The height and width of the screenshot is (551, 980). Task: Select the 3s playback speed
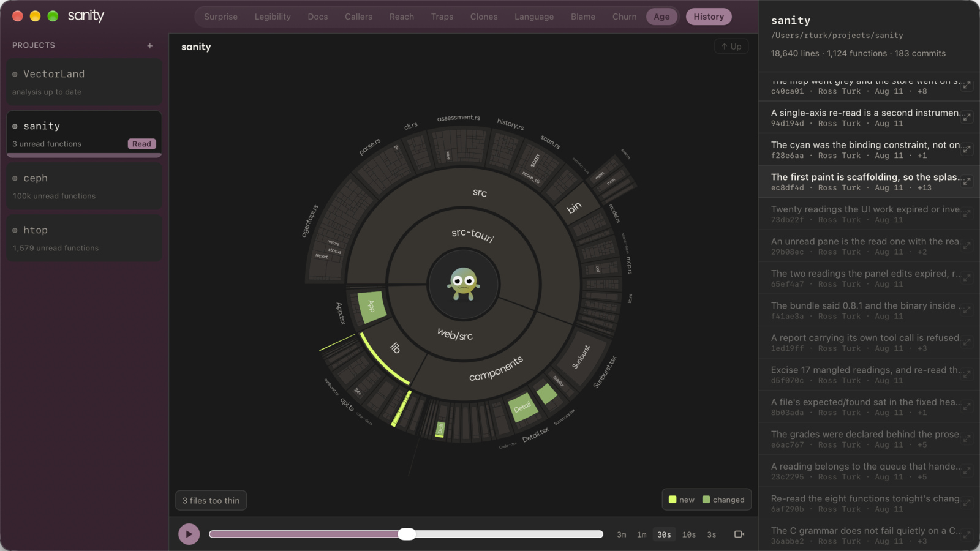tap(711, 534)
